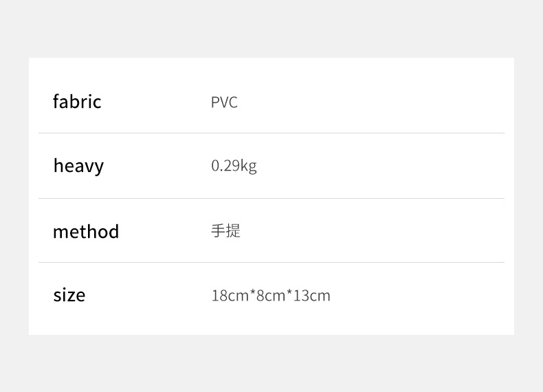Click the divider line below the heavy row
The width and height of the screenshot is (543, 392).
click(271, 198)
